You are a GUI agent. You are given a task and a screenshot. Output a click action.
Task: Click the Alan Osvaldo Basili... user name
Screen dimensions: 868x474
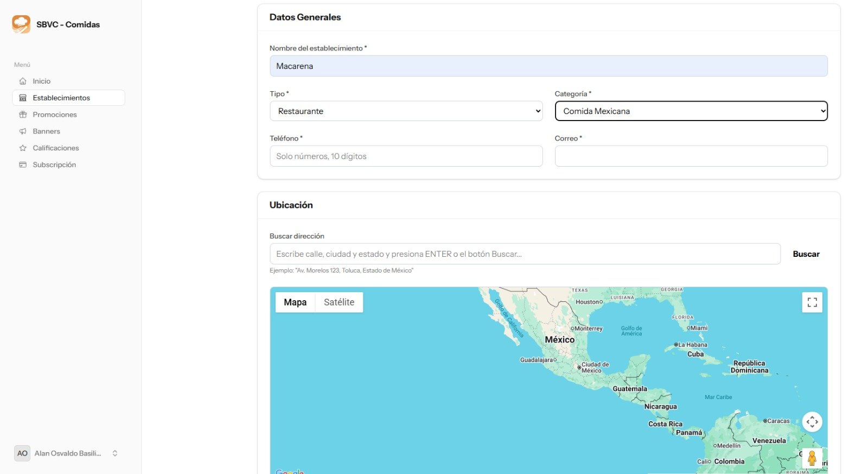pos(68,453)
